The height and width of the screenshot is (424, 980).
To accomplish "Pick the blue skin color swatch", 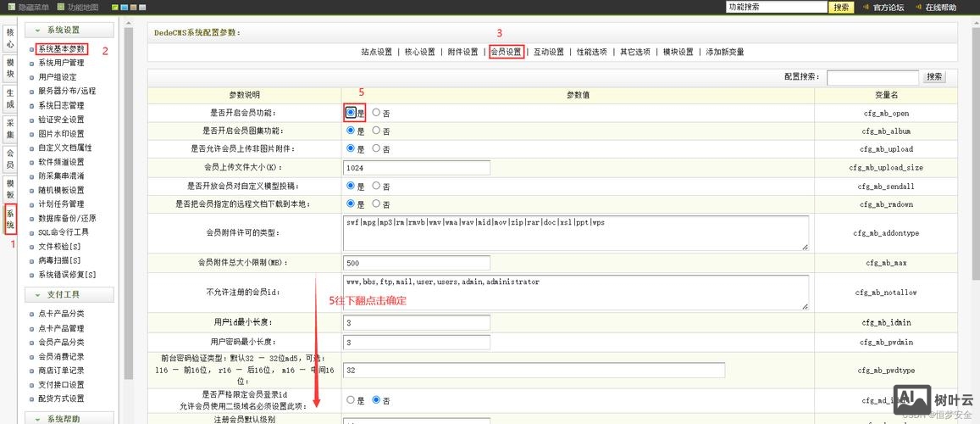I will tap(125, 8).
